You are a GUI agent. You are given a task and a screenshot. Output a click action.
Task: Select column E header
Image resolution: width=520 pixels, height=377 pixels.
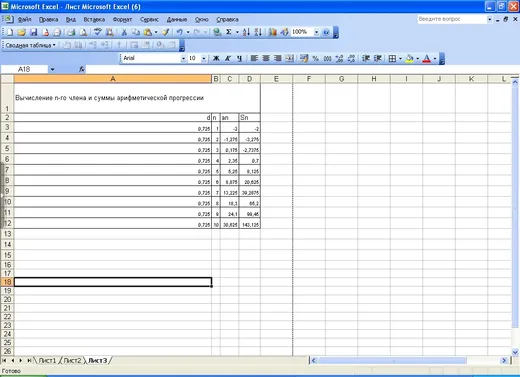[276, 79]
